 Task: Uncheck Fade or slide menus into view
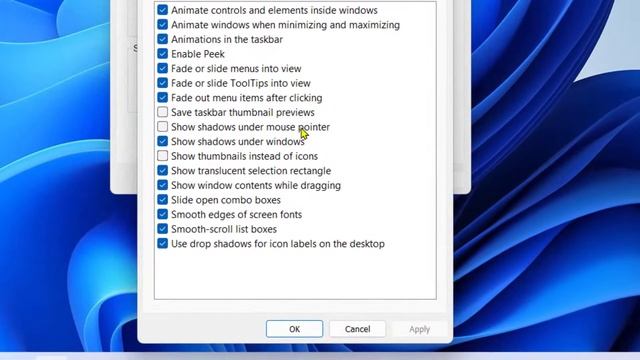[162, 68]
